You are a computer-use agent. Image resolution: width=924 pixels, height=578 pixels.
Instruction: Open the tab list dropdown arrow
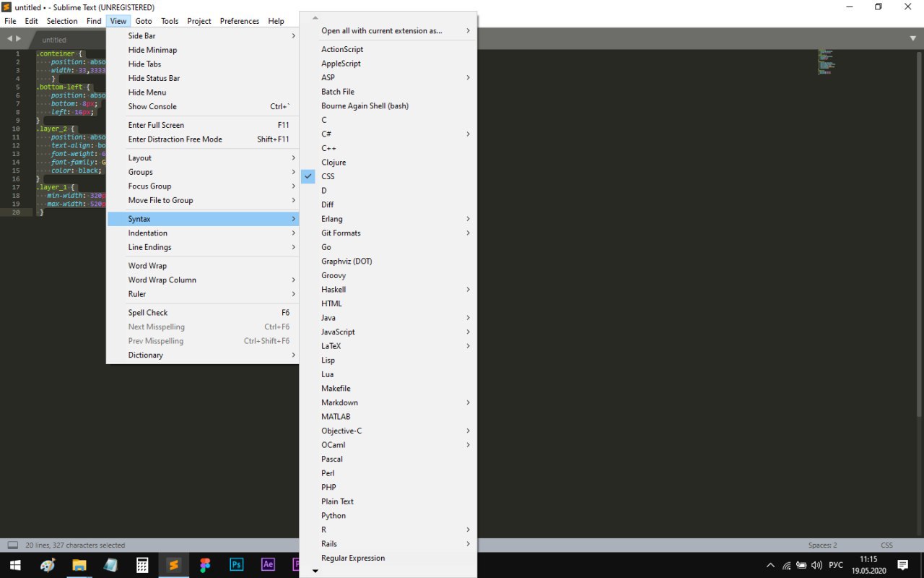tap(913, 38)
